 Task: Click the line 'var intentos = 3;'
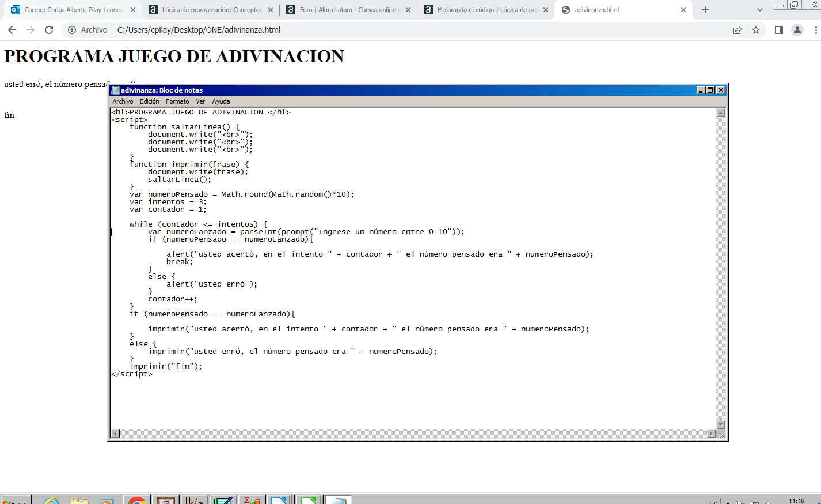[x=168, y=202]
